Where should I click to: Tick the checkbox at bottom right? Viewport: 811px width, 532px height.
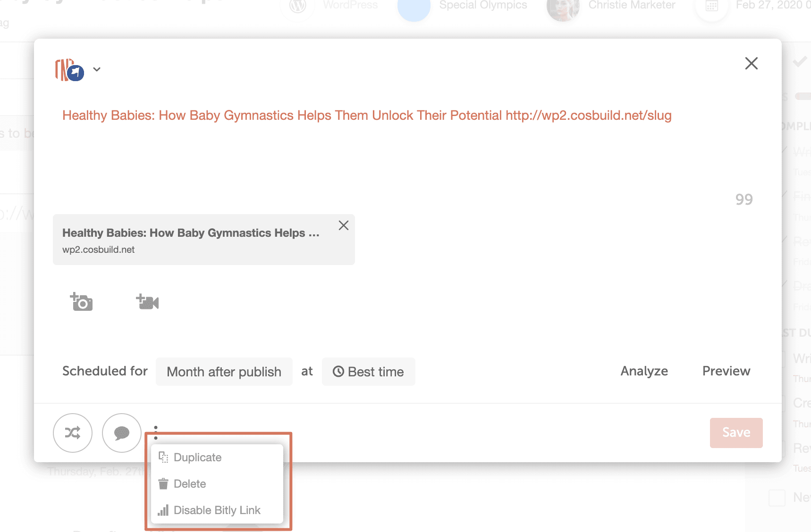pyautogui.click(x=777, y=498)
